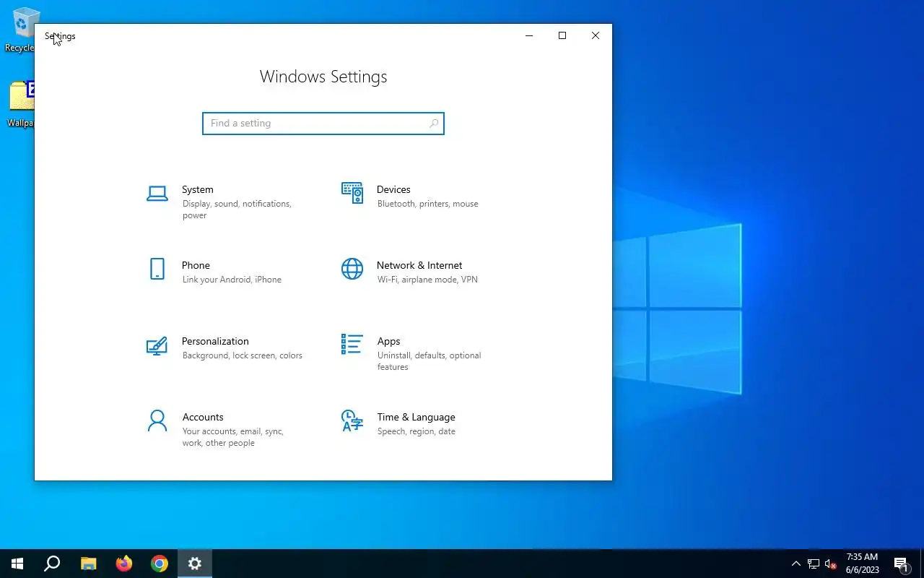This screenshot has width=924, height=578.
Task: Click 'Wi-Fi, airplane mode, VPN' description
Action: tap(427, 280)
